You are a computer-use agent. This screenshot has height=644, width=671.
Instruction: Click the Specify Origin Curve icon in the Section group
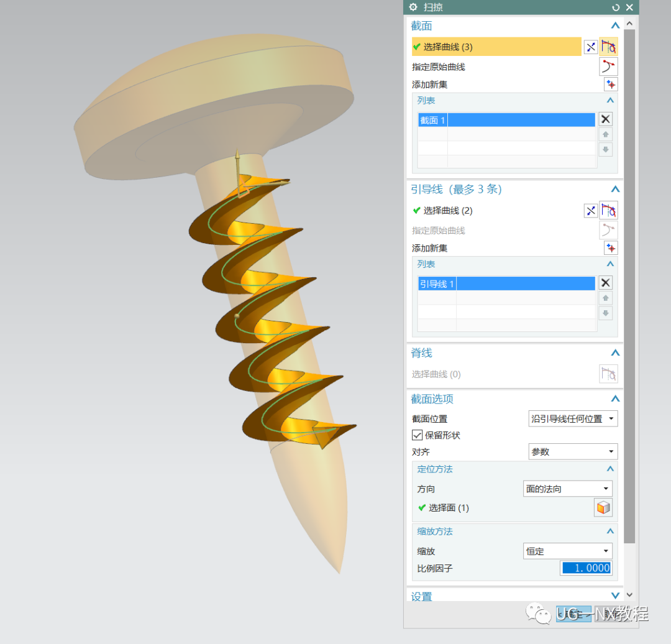(608, 67)
